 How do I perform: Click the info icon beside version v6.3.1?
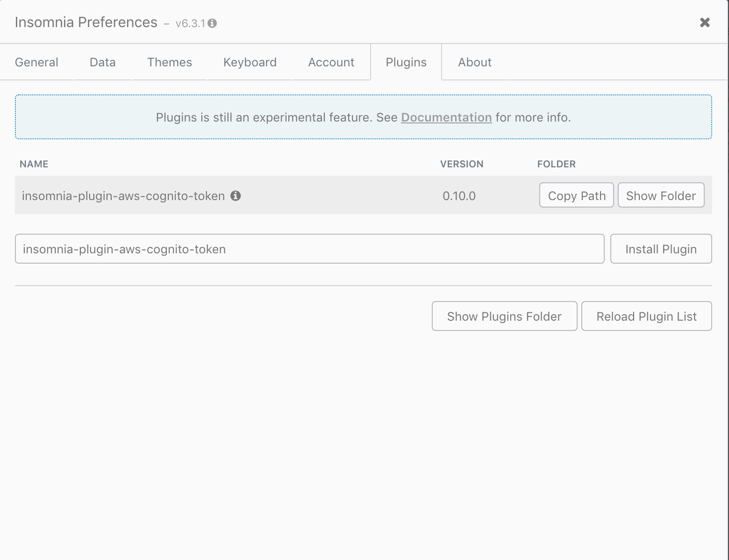(x=212, y=23)
